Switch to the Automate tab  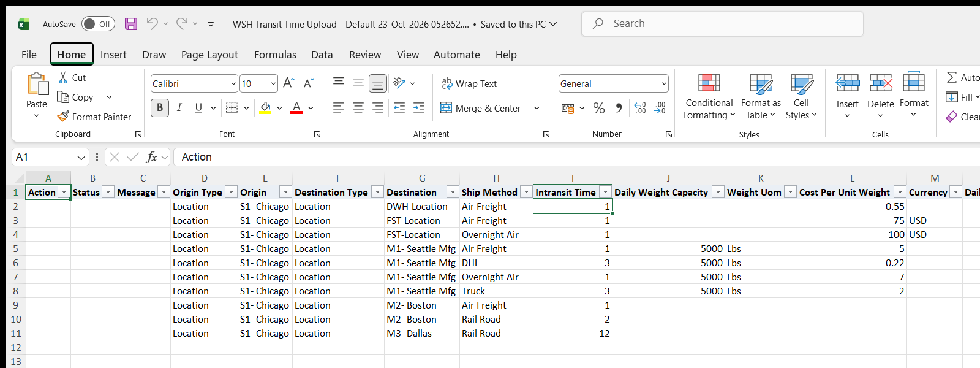[456, 55]
